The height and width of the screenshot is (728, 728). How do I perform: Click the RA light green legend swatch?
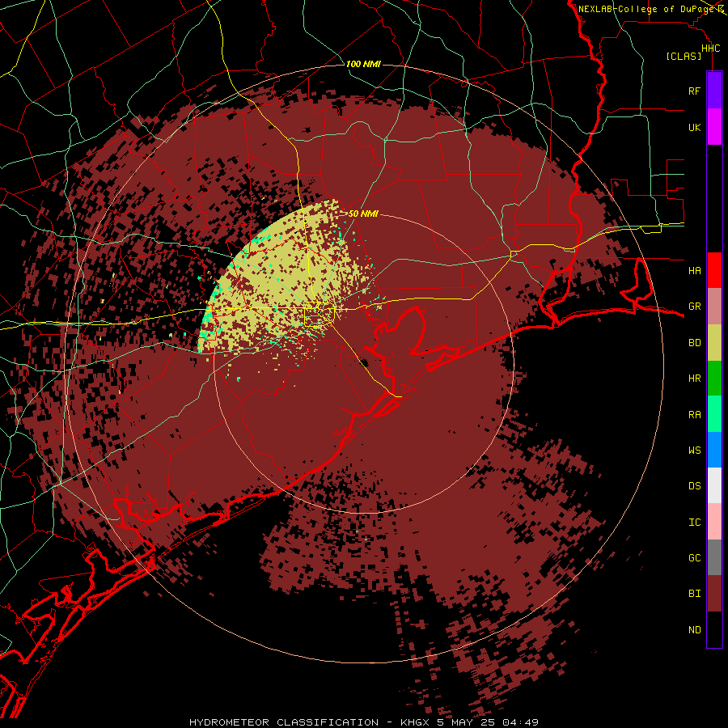pos(714,414)
